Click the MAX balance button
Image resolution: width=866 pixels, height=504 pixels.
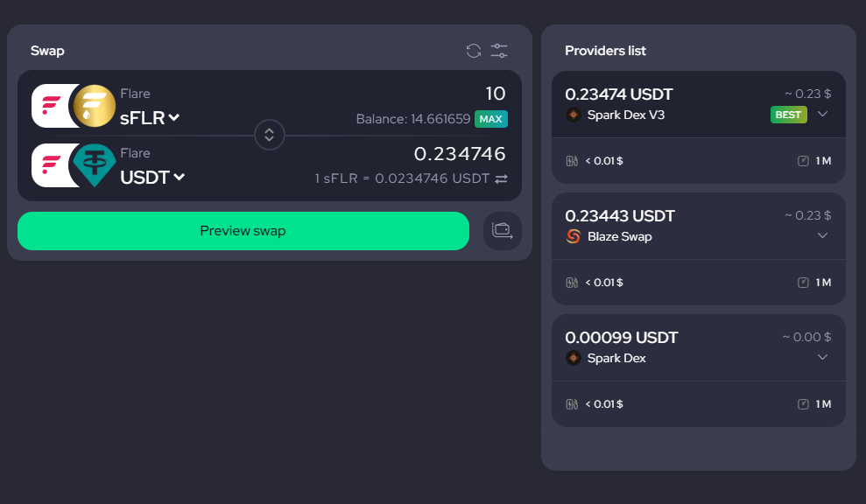pyautogui.click(x=491, y=119)
